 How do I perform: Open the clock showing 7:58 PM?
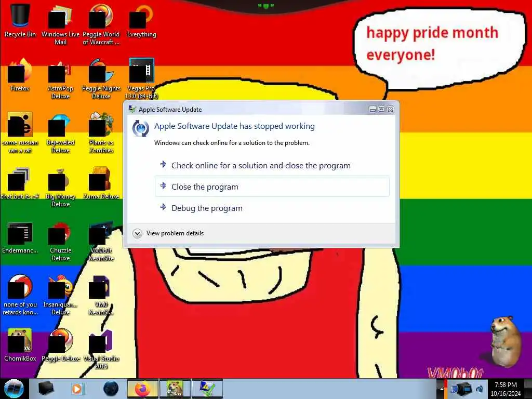tap(506, 389)
